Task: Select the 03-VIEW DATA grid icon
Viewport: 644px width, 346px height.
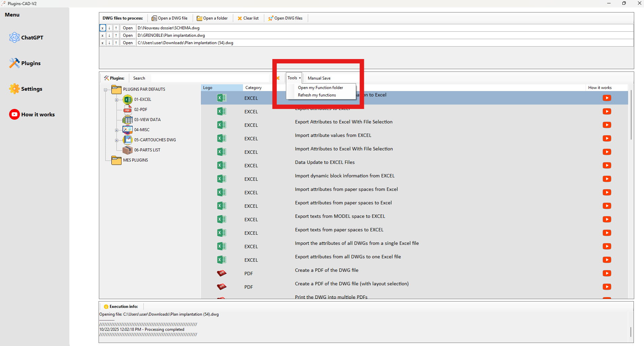Action: click(127, 119)
